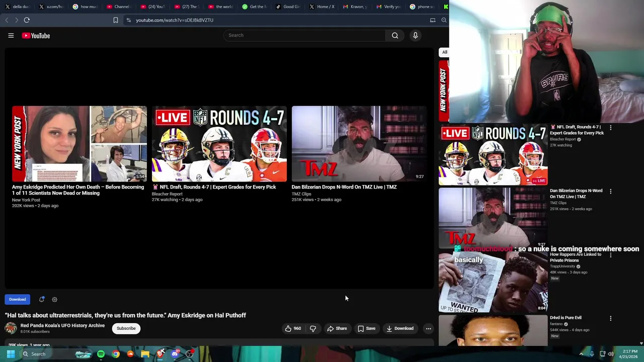Click the page scrollbar down arrow
Viewport: 644px width, 362px height.
tap(641, 343)
